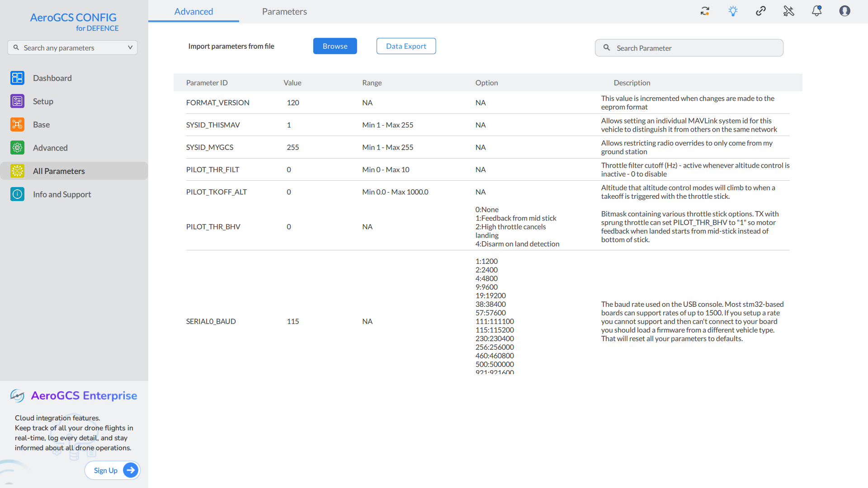Click the Setup sidebar icon
The width and height of the screenshot is (868, 488).
17,101
